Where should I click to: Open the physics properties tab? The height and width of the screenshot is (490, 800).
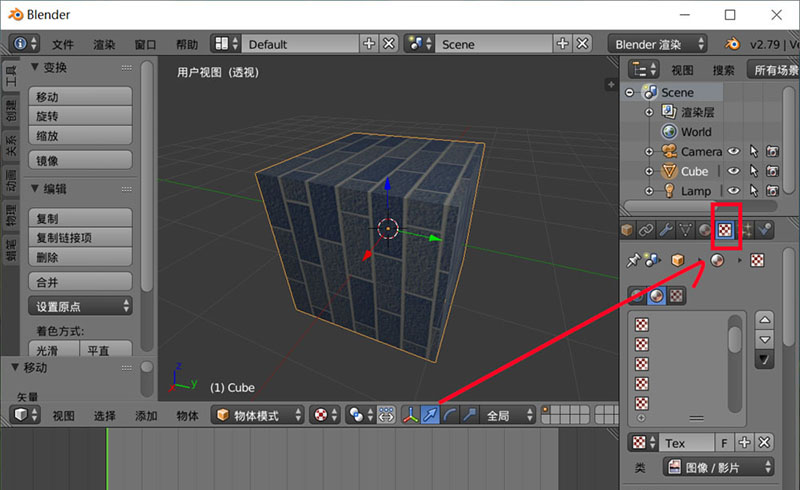click(x=764, y=230)
